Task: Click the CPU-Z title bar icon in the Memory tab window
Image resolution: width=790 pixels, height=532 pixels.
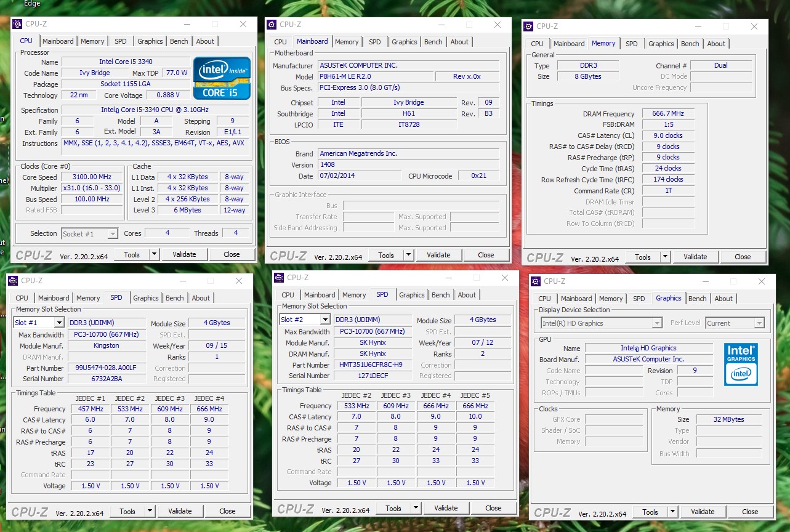Action: [528, 26]
